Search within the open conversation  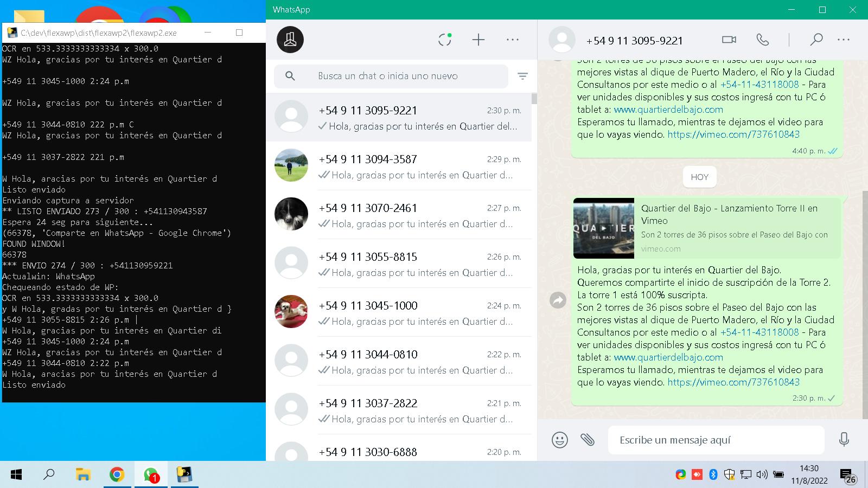(816, 40)
